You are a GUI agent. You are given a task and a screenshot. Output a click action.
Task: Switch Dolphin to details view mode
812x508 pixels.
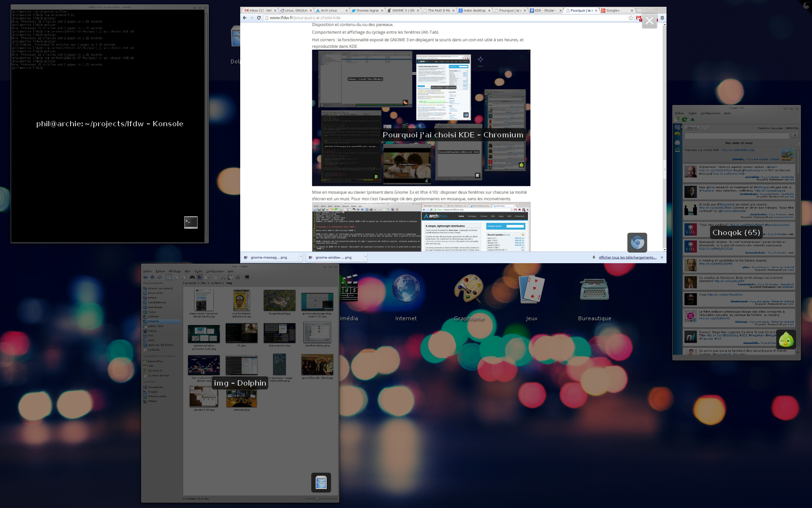click(x=176, y=277)
